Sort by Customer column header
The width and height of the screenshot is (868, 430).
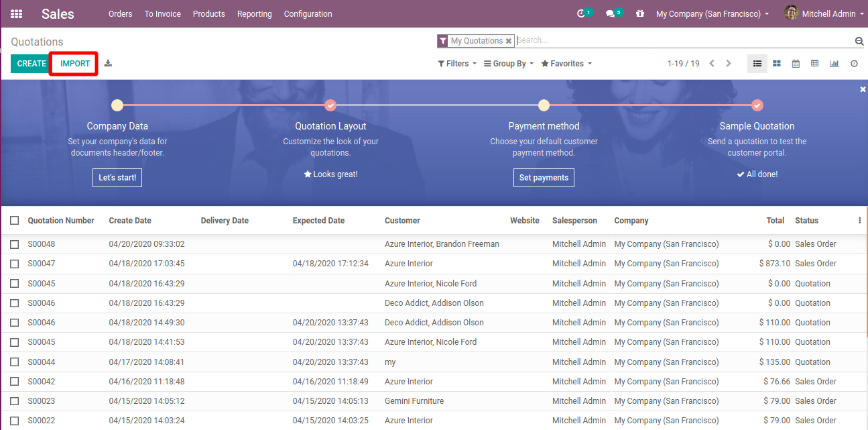(x=402, y=221)
